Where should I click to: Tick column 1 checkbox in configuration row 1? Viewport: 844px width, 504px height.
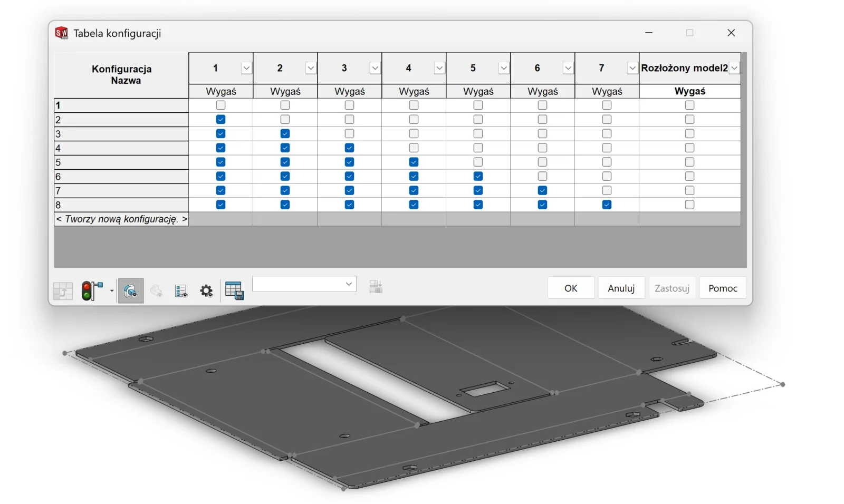pyautogui.click(x=220, y=105)
